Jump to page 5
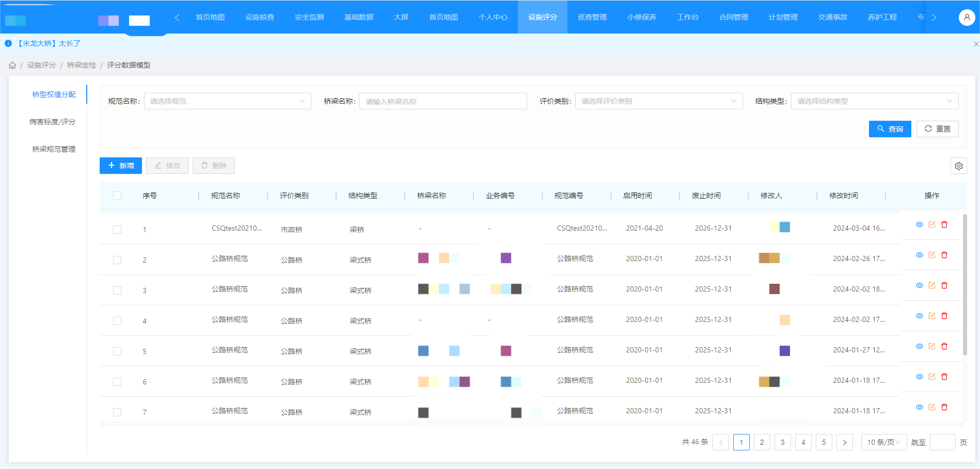The width and height of the screenshot is (980, 469). pyautogui.click(x=824, y=442)
